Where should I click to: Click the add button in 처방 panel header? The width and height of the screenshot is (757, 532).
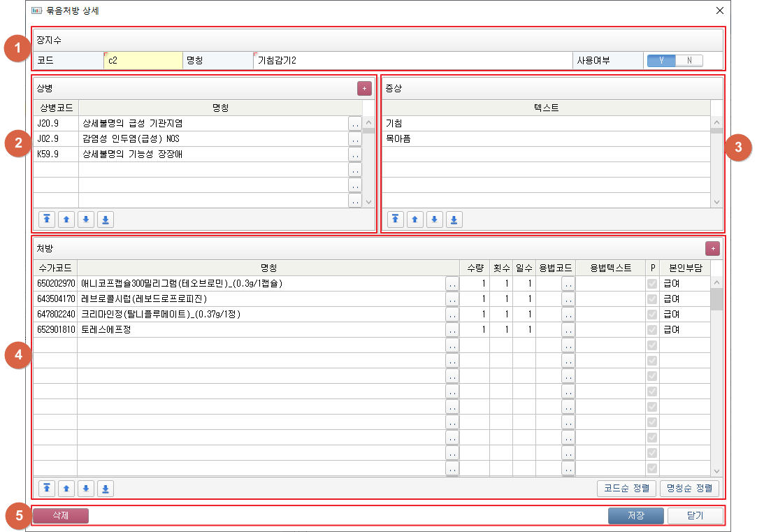712,248
